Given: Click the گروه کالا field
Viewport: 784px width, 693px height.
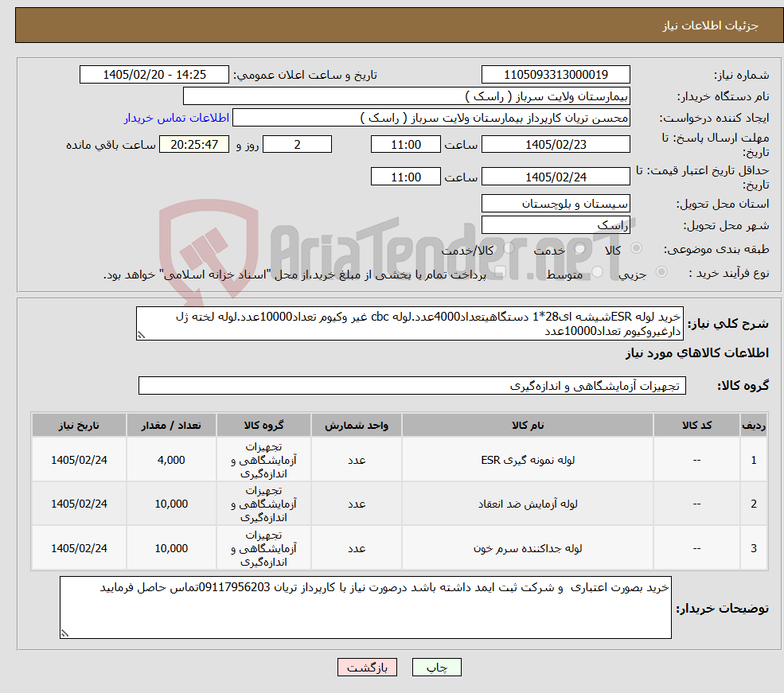Looking at the screenshot, I should click(412, 386).
